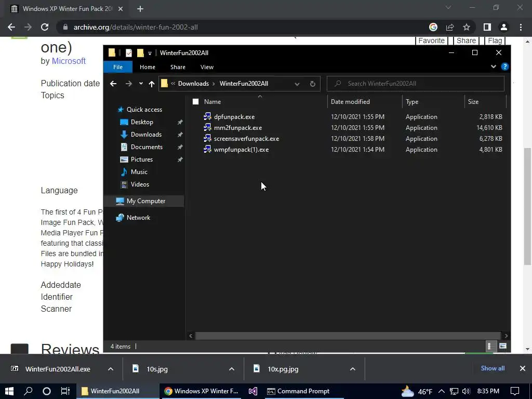Bookmark this page with star icon
The width and height of the screenshot is (532, 399).
pyautogui.click(x=467, y=27)
